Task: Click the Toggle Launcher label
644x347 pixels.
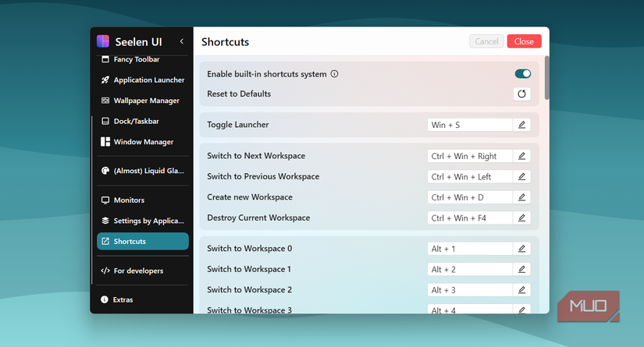Action: point(238,125)
